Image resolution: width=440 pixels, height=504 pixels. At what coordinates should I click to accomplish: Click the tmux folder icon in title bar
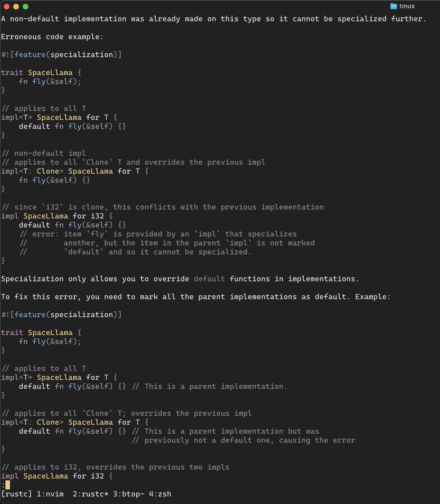point(393,6)
